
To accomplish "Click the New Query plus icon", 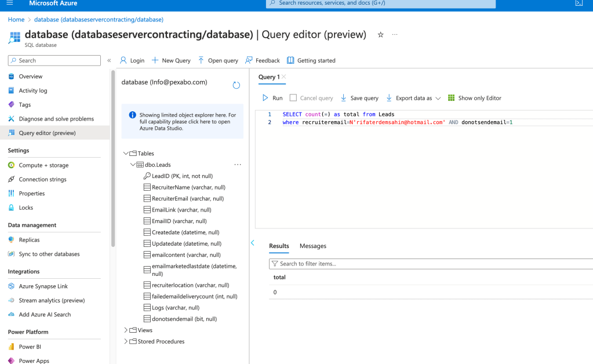I will tap(155, 60).
